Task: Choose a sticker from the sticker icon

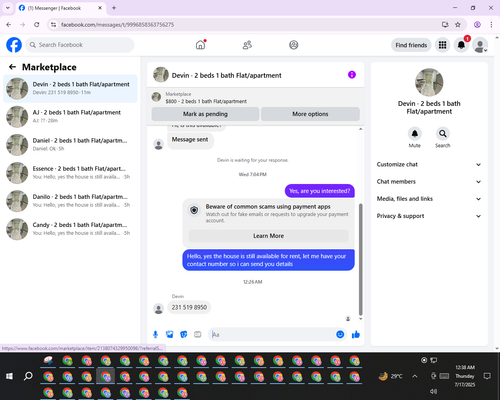Action: (183, 334)
